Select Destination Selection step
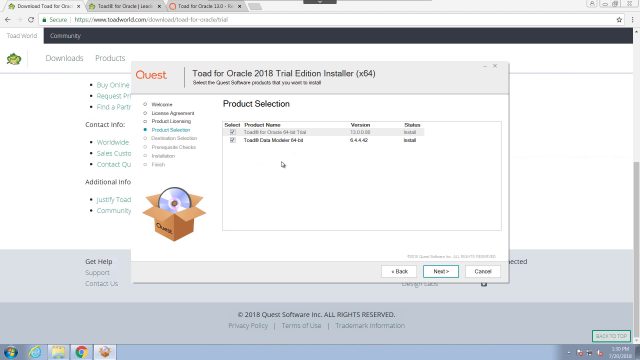This screenshot has height=360, width=640. pos(174,138)
